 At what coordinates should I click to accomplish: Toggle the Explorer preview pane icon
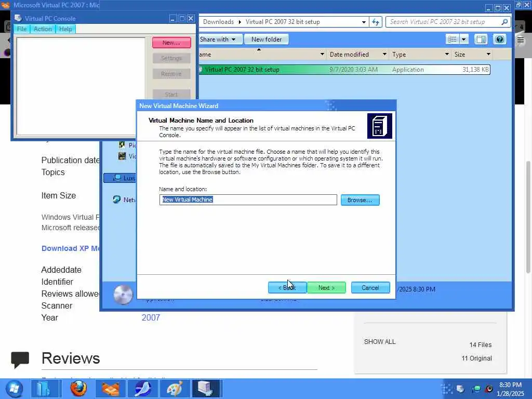(x=481, y=39)
